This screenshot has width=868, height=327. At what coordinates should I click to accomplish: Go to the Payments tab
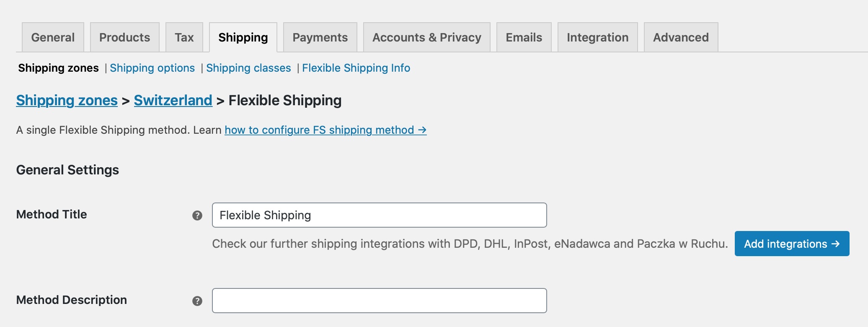[320, 37]
